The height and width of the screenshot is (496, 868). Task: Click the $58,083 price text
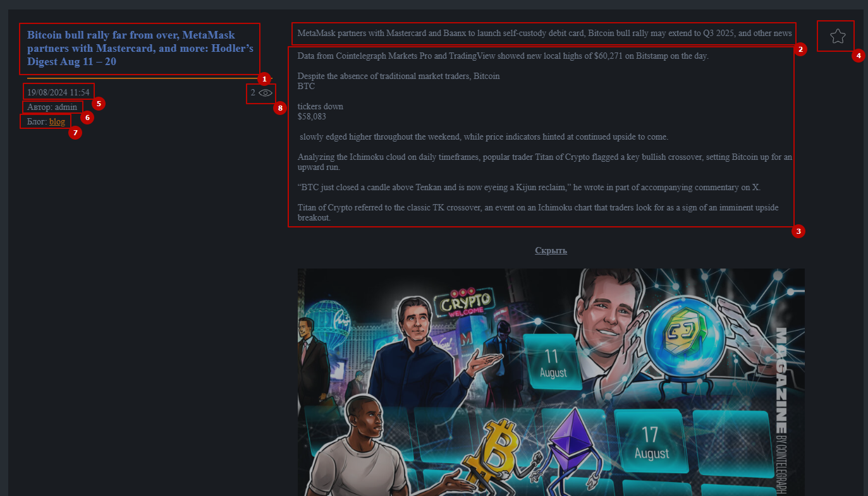(x=312, y=116)
